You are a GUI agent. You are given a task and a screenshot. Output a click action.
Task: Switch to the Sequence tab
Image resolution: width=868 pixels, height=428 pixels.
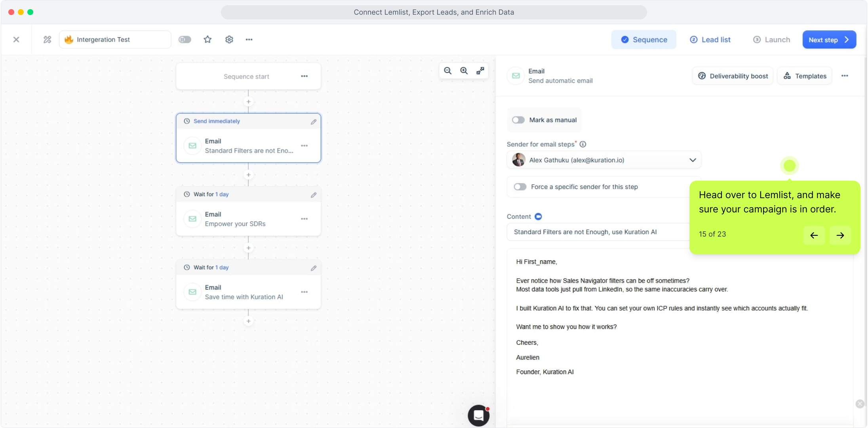point(644,40)
